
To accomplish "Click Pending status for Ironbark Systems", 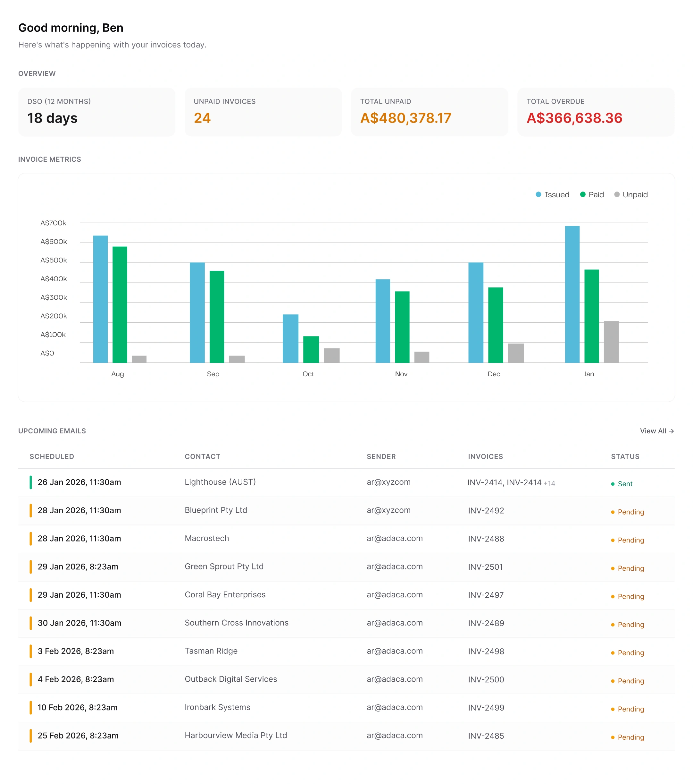I will [x=630, y=709].
